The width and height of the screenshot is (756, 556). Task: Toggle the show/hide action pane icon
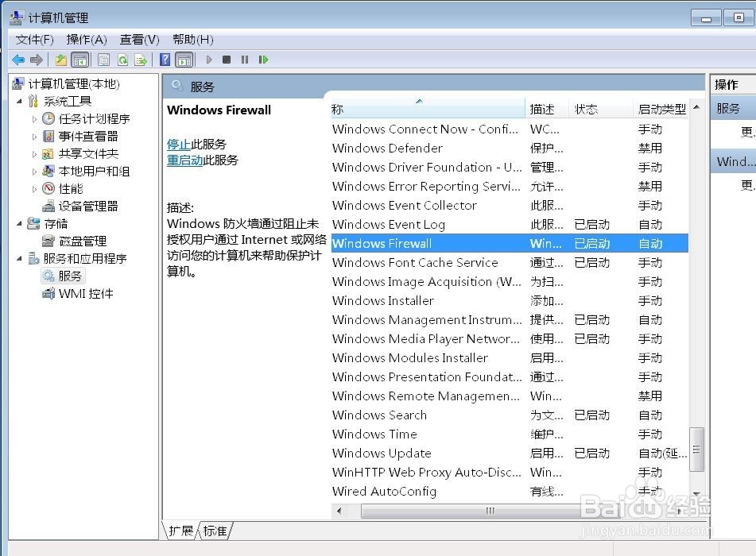click(x=184, y=60)
